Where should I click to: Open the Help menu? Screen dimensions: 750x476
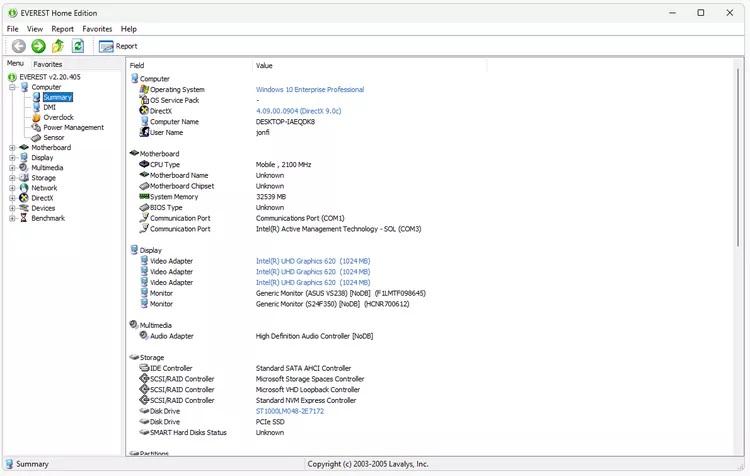[x=128, y=29]
